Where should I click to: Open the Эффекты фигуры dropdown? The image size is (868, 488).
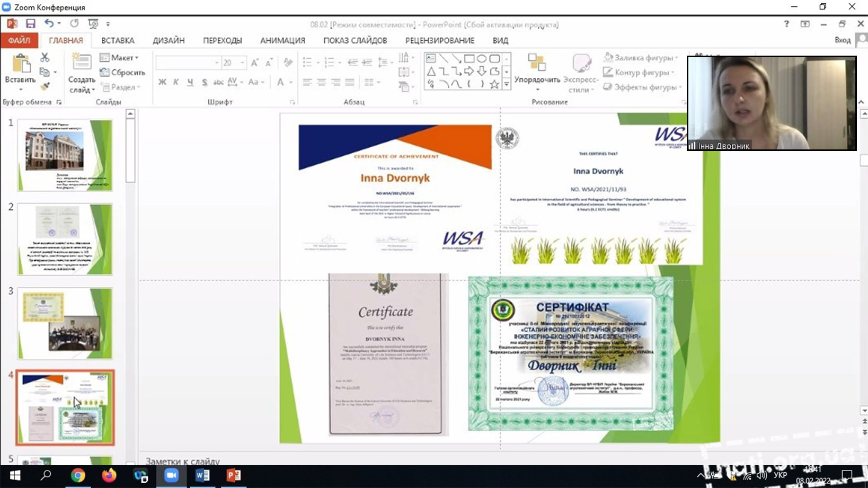click(x=641, y=87)
